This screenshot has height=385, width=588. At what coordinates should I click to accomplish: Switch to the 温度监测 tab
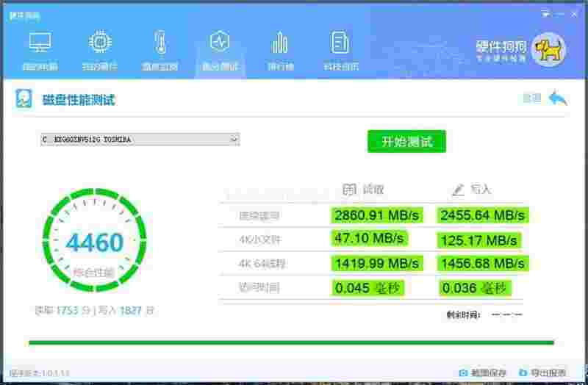[x=160, y=67]
